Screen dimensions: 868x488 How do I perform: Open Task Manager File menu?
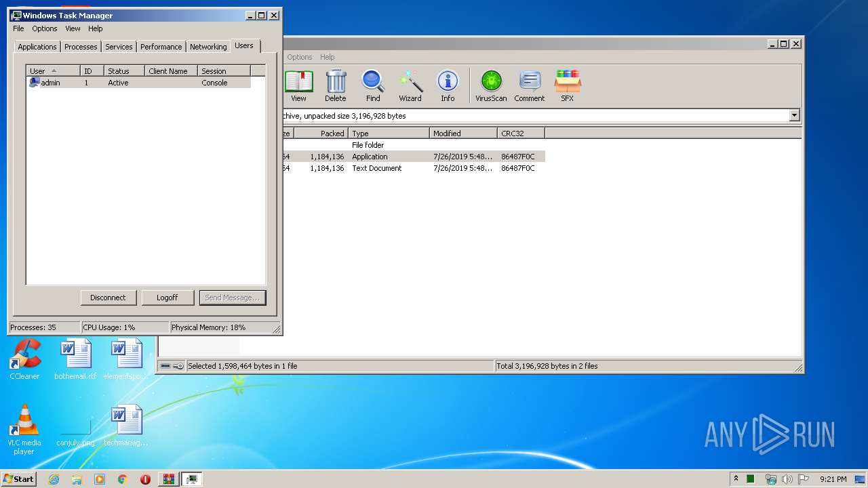coord(18,28)
